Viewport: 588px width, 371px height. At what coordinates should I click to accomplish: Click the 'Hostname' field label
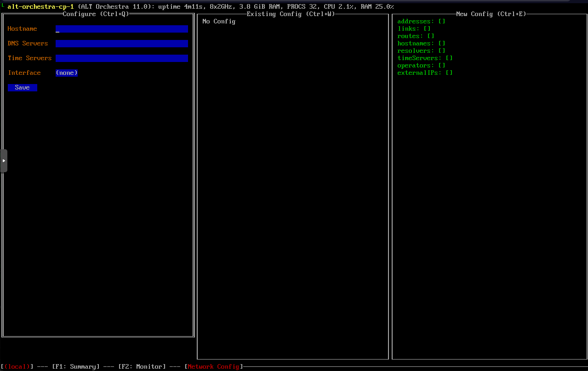[22, 29]
